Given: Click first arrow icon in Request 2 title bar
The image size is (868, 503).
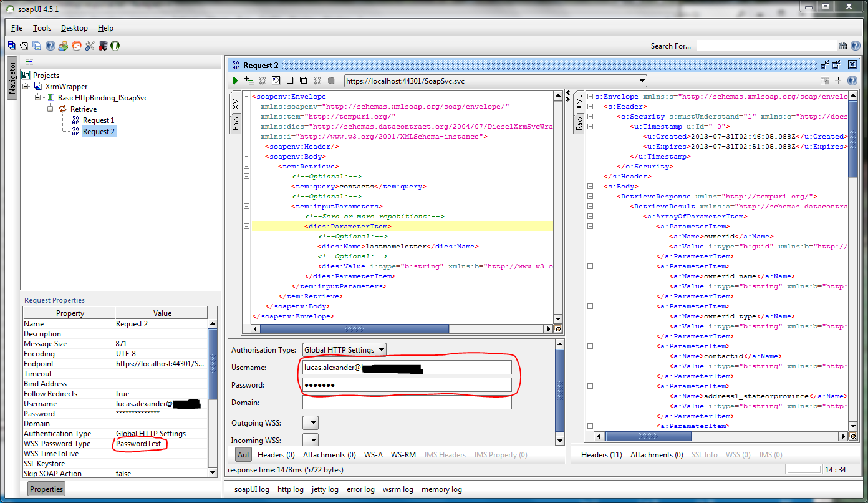Looking at the screenshot, I should (825, 64).
